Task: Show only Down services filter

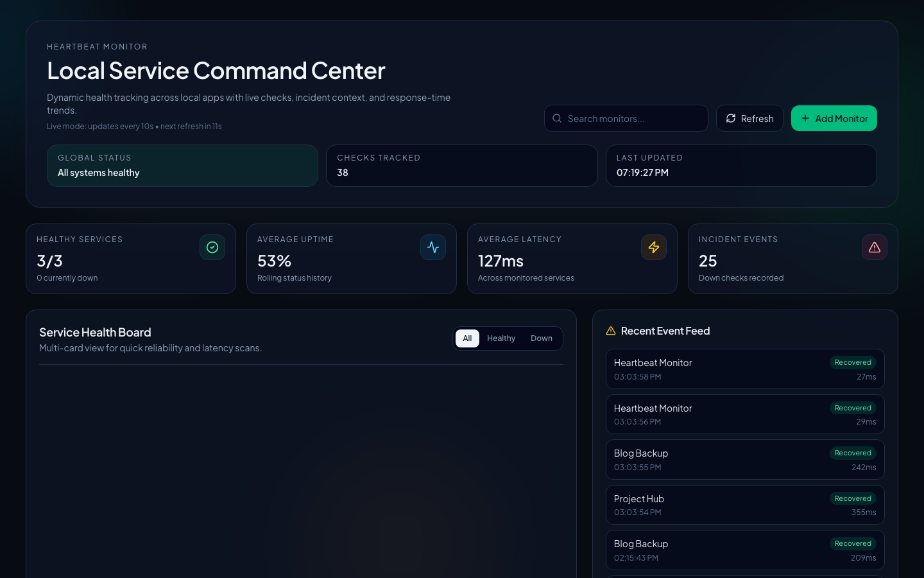Action: [x=542, y=338]
